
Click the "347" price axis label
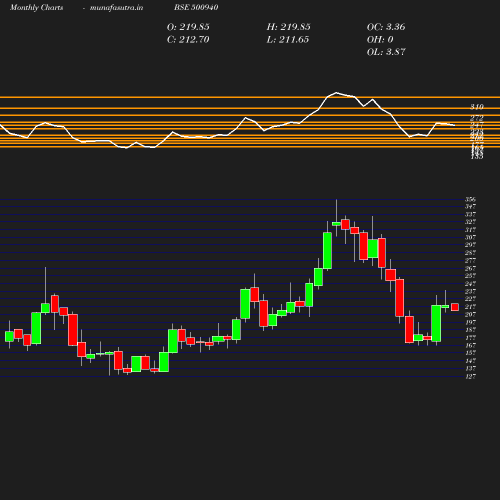470,207
